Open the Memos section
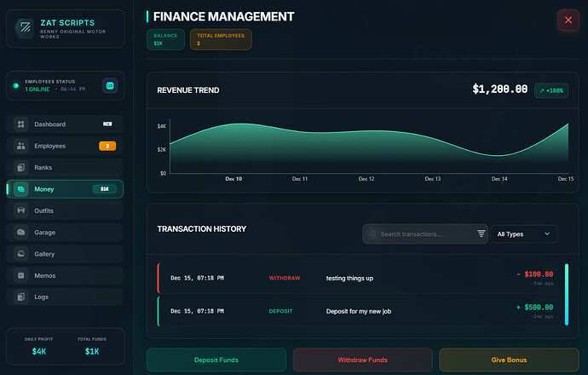This screenshot has width=588, height=375. coord(65,275)
